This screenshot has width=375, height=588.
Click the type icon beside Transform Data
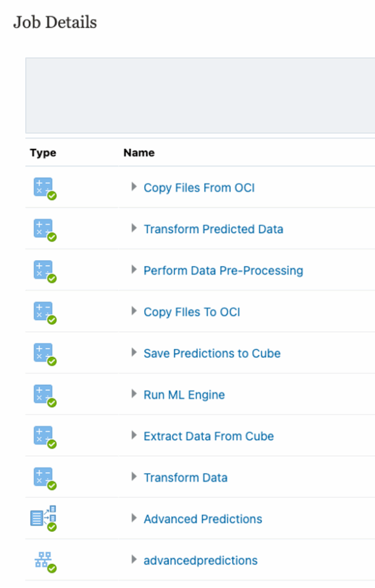click(x=44, y=477)
